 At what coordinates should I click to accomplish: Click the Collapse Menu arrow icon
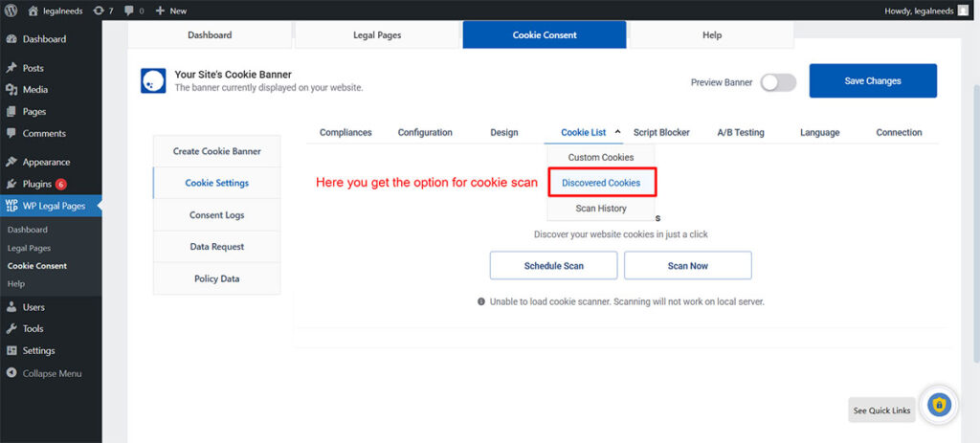tap(11, 373)
